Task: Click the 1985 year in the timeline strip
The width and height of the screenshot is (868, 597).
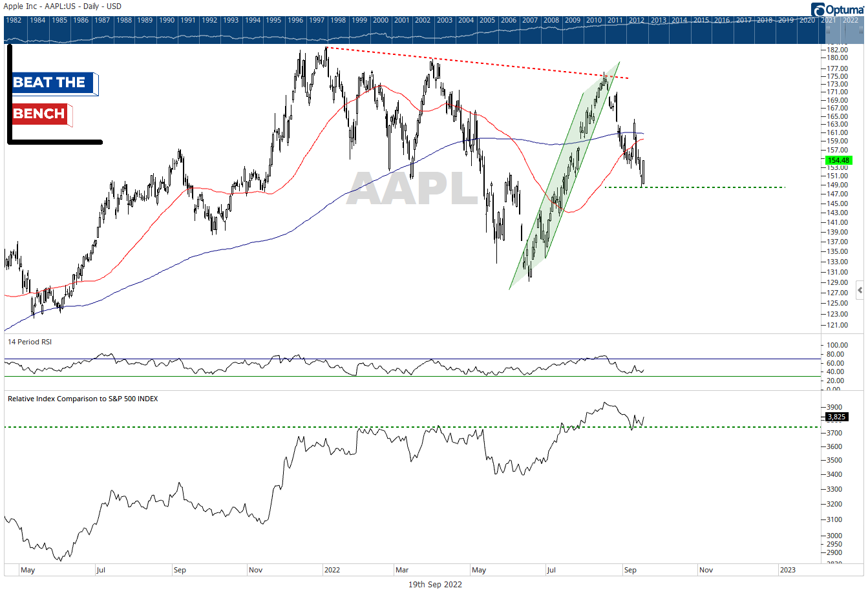Action: [x=59, y=20]
